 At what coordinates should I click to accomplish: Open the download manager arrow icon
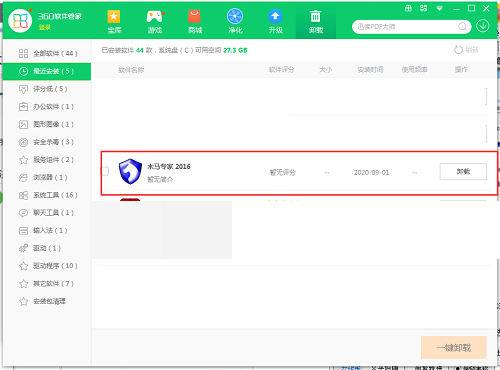tap(482, 26)
